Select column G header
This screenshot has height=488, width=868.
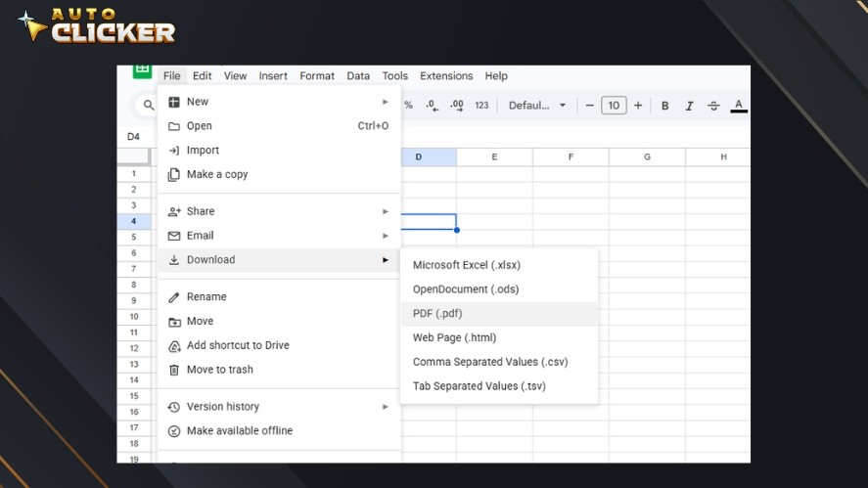point(647,157)
